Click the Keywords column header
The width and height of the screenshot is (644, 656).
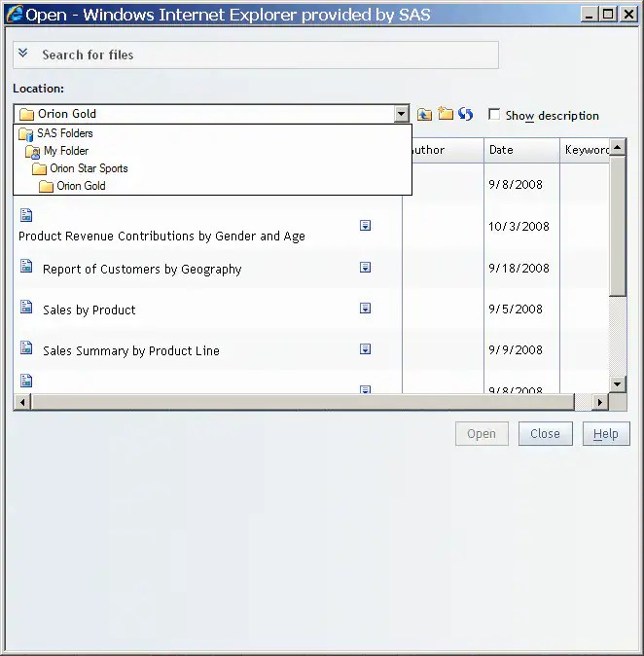pyautogui.click(x=585, y=150)
